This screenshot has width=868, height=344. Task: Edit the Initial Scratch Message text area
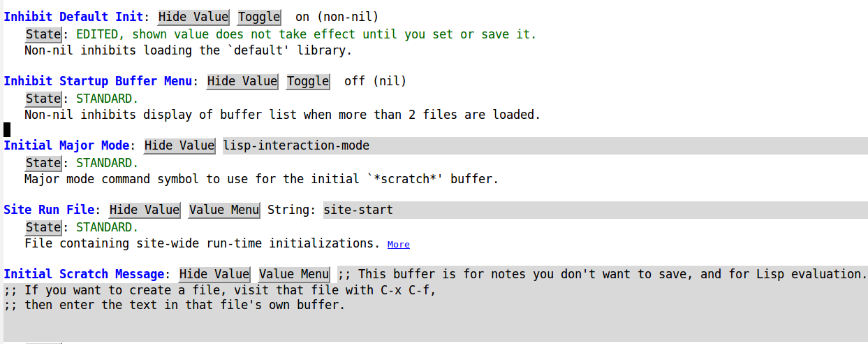click(436, 304)
